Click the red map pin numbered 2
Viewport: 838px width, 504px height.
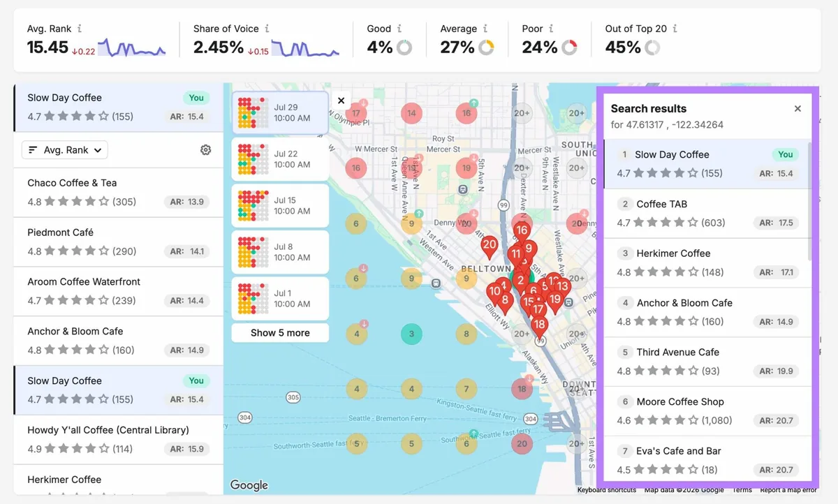[x=520, y=282]
